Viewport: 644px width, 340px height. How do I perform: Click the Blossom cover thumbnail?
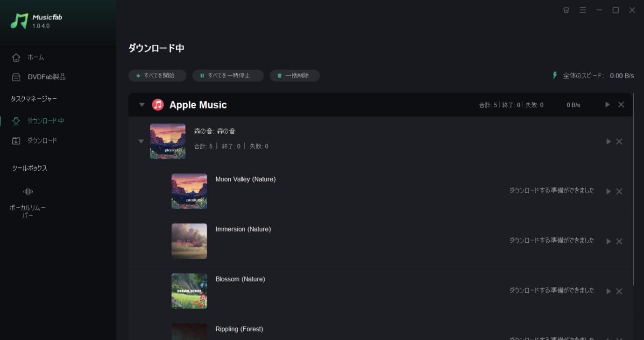[189, 291]
